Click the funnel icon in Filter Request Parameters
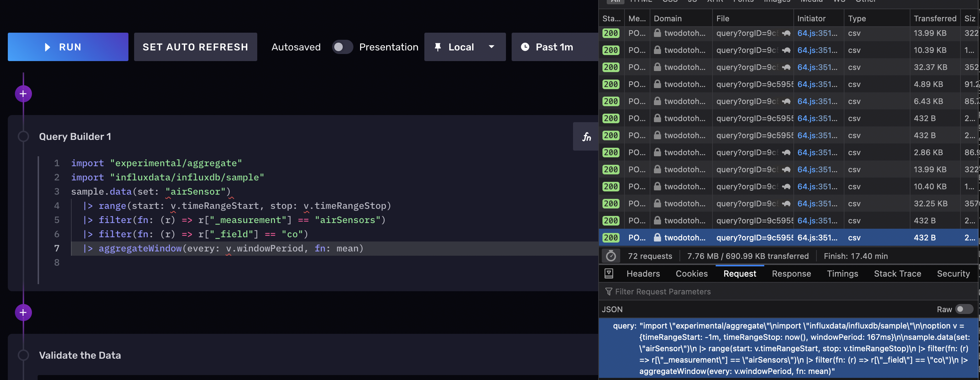This screenshot has width=980, height=380. coord(609,291)
